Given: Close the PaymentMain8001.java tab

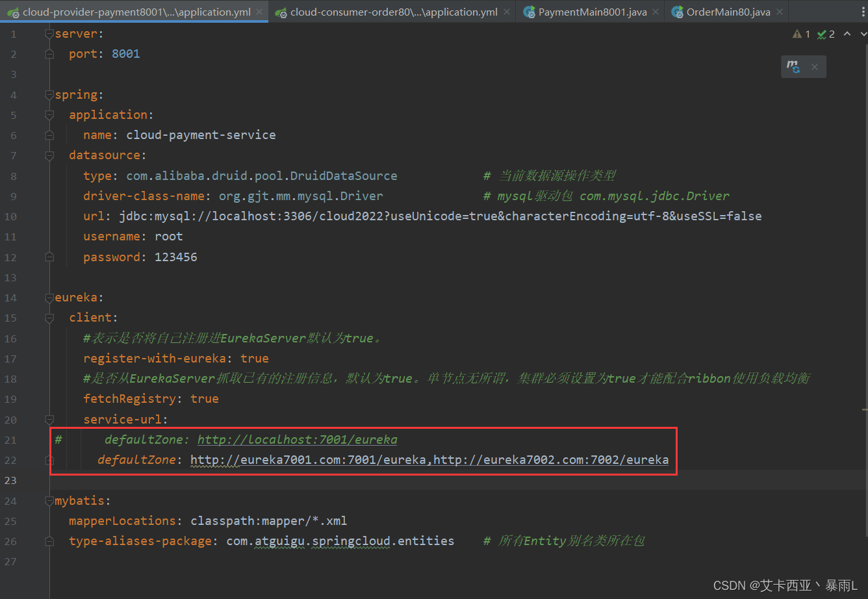Looking at the screenshot, I should coord(656,12).
